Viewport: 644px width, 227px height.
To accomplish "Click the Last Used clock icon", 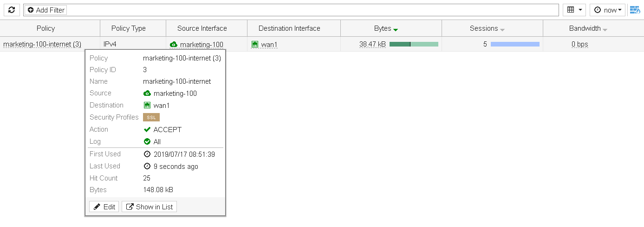I will 147,166.
